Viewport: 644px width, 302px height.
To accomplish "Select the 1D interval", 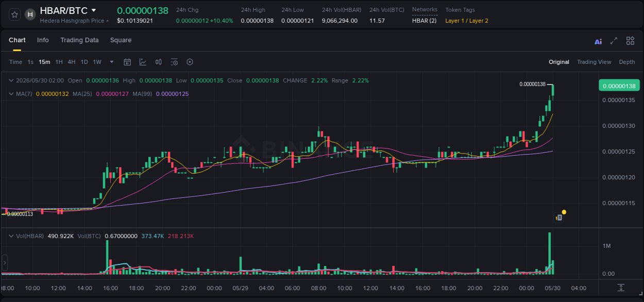I will click(84, 62).
